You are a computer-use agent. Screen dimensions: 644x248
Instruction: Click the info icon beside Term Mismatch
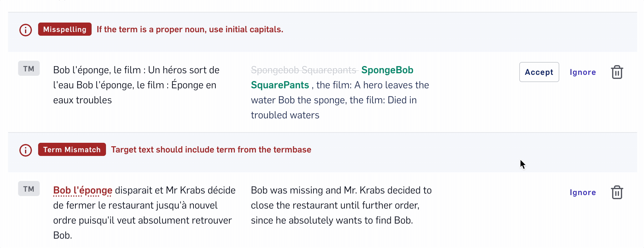pyautogui.click(x=26, y=150)
